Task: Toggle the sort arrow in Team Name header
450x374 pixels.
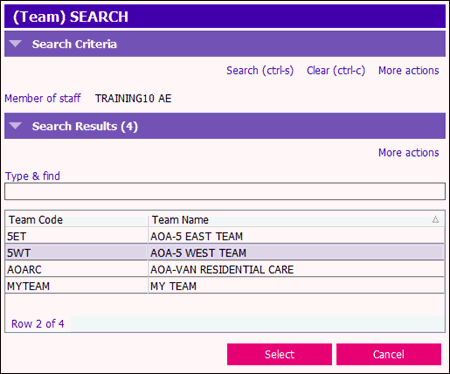Action: [x=435, y=219]
